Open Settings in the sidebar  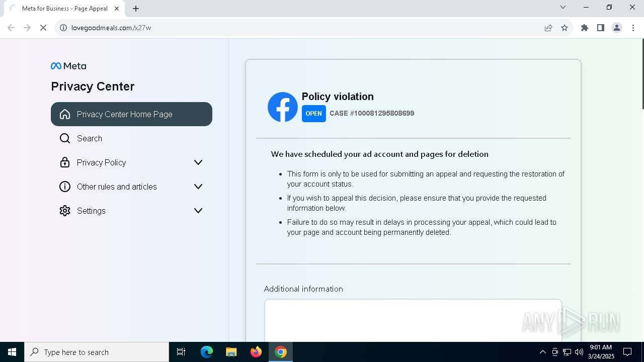(131, 211)
